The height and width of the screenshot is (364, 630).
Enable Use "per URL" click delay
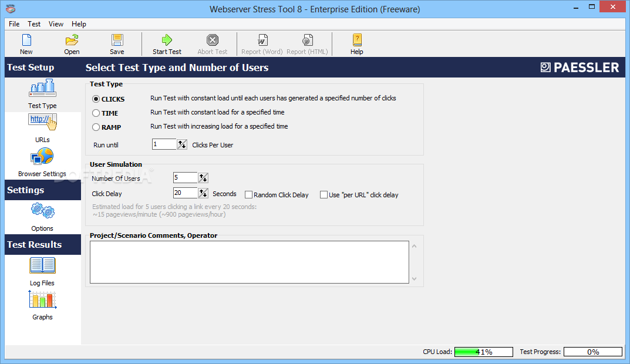pos(324,195)
